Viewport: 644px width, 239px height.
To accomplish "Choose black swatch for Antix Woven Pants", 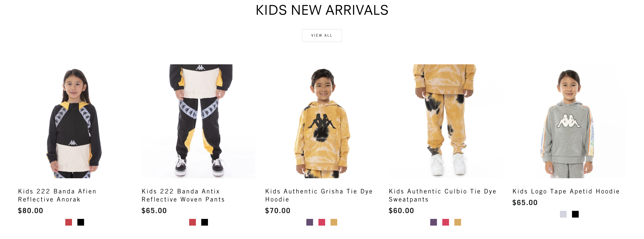I will click(205, 222).
